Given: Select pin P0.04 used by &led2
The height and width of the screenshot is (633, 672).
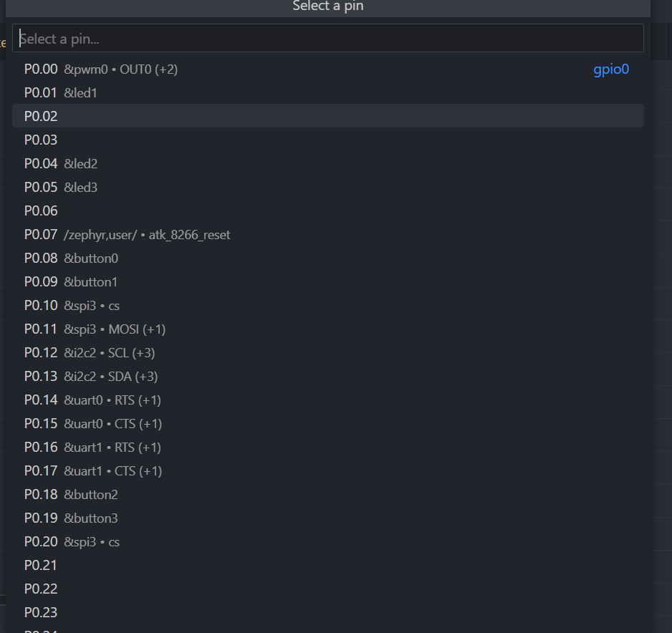Looking at the screenshot, I should [x=61, y=164].
